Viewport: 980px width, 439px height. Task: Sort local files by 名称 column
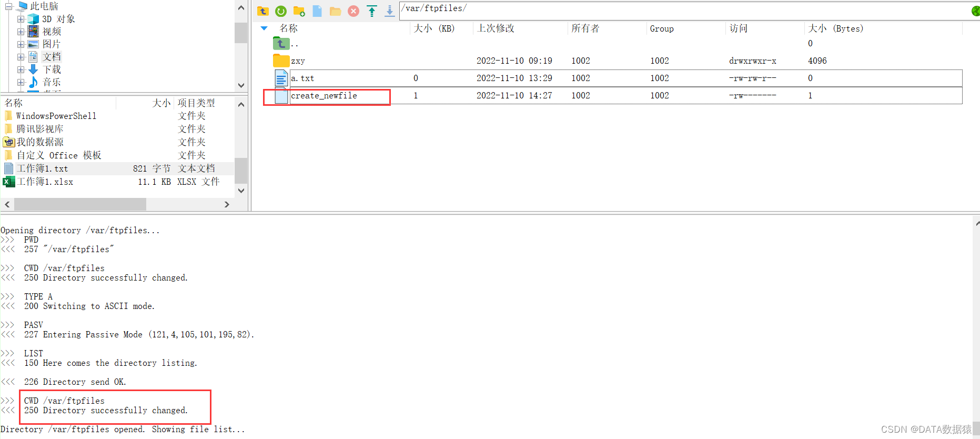(14, 103)
